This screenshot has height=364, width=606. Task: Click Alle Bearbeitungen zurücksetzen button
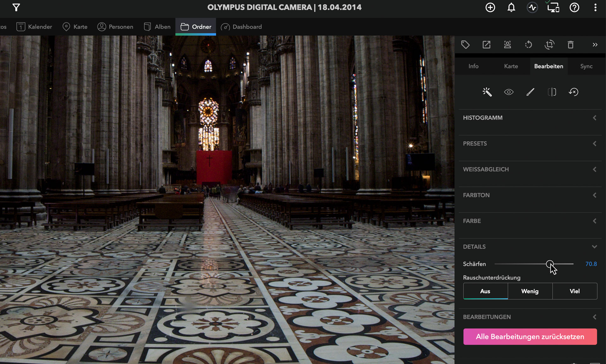[530, 337]
